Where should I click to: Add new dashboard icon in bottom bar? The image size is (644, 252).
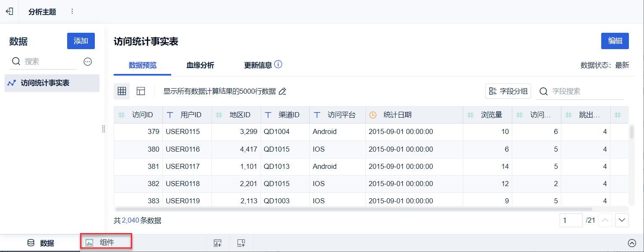[x=241, y=243]
